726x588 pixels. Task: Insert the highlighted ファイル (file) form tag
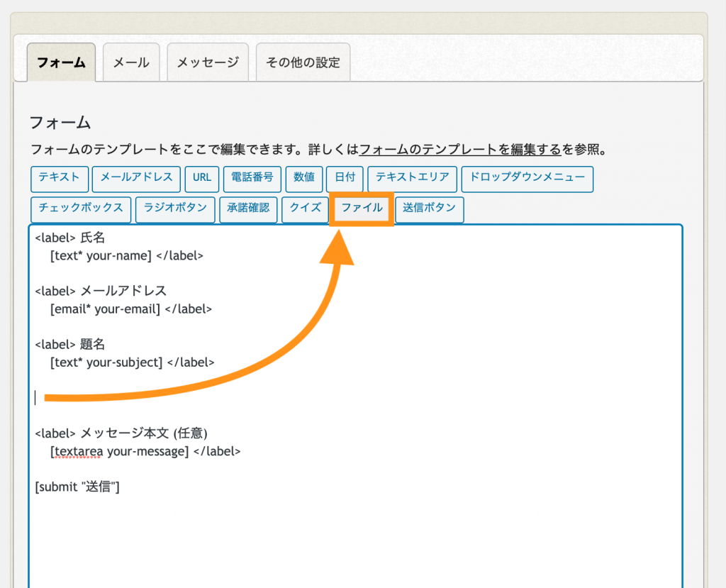click(x=361, y=210)
